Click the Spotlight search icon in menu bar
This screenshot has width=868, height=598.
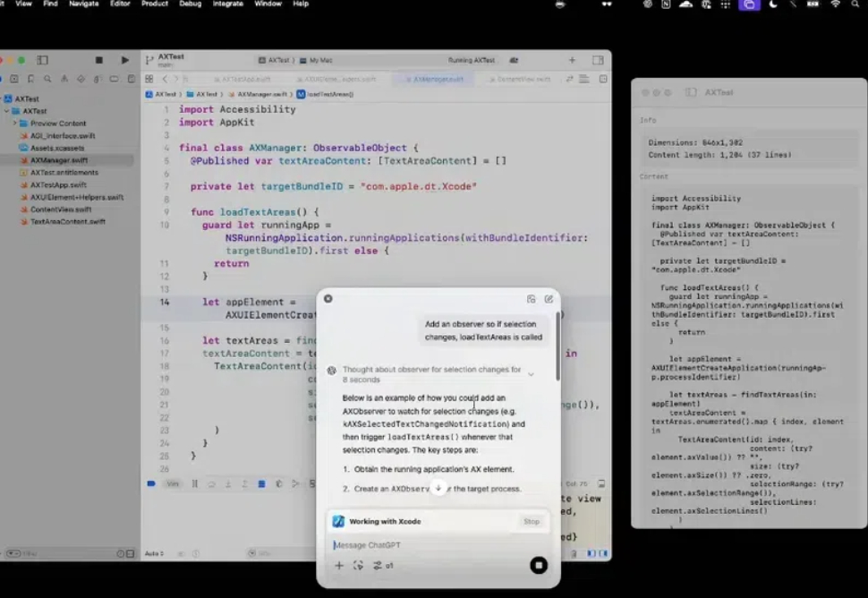click(855, 4)
